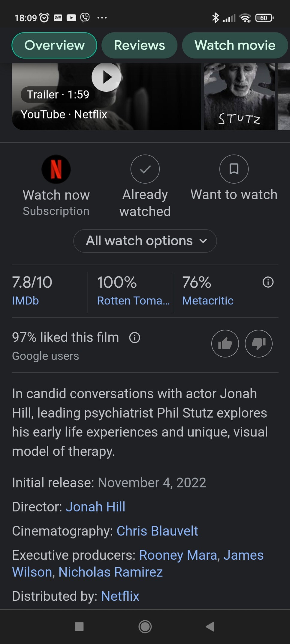Switch to the Watch movie tab

coord(235,45)
